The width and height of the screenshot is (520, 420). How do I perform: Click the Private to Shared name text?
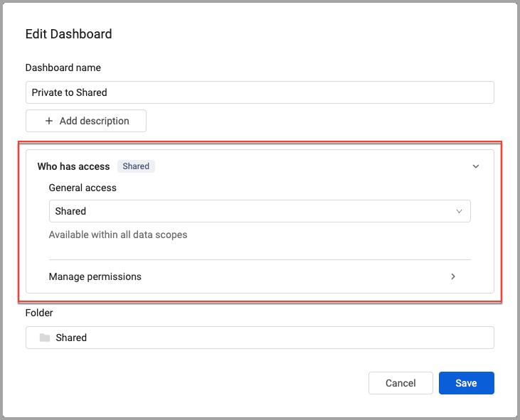pyautogui.click(x=70, y=92)
